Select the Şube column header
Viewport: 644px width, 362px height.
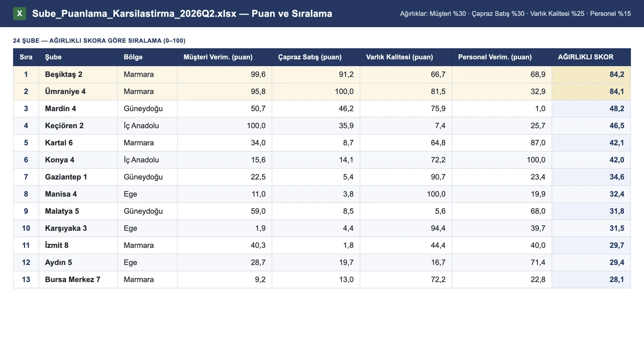(x=78, y=57)
